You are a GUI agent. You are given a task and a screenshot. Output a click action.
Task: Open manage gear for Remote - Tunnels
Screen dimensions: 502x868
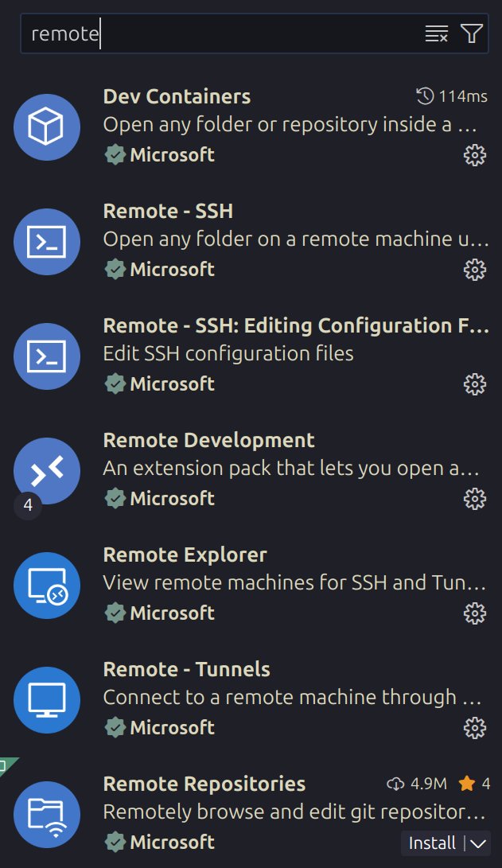click(x=475, y=729)
